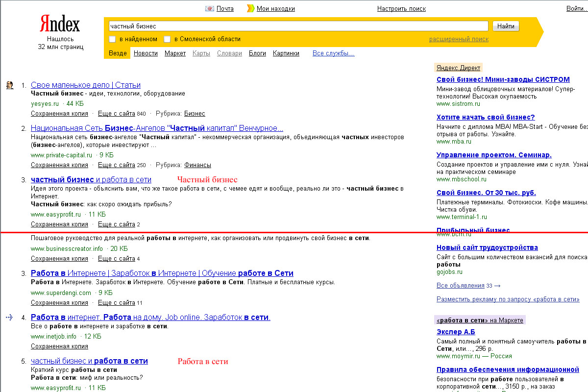The width and height of the screenshot is (588, 392).
Task: Click green URL www.businesscreator.info
Action: pos(67,248)
